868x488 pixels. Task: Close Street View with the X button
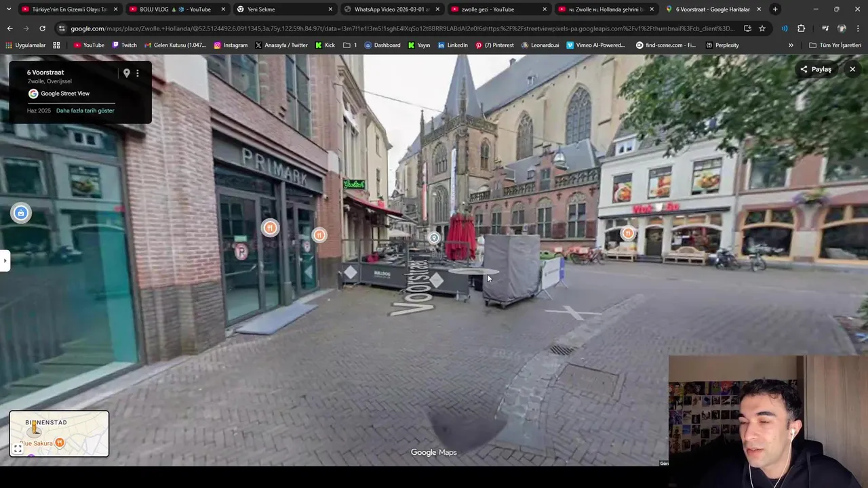(x=852, y=69)
